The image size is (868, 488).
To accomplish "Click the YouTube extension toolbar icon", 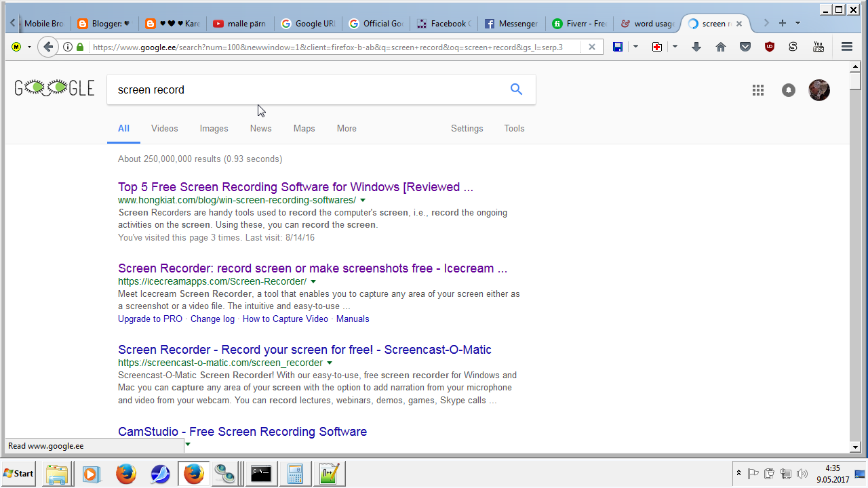I will 818,47.
